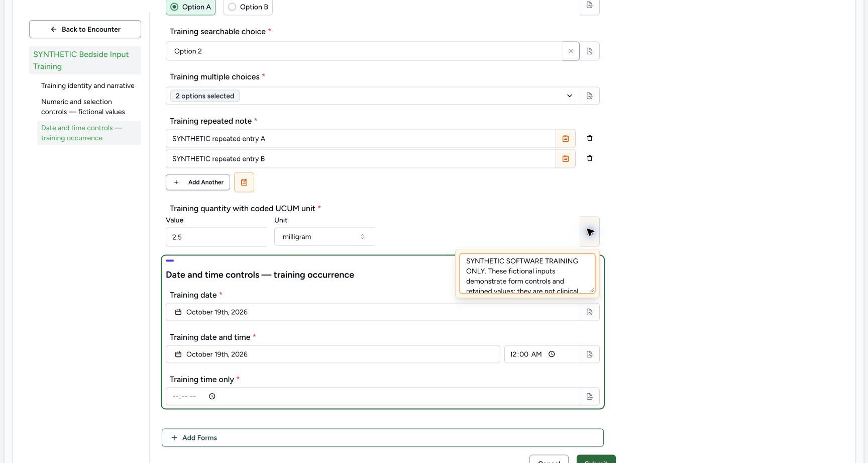Click clock icon in 12:00 AM time field
This screenshot has width=868, height=463.
tap(552, 354)
